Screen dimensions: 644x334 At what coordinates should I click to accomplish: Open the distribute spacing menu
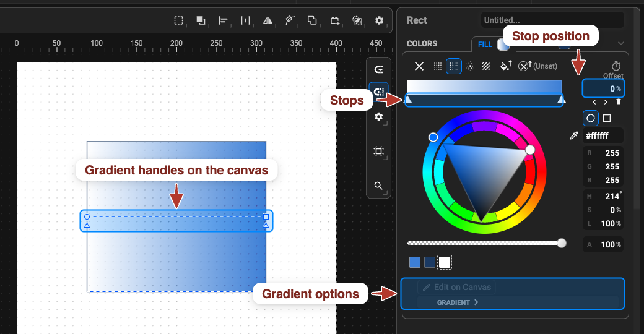(x=246, y=20)
